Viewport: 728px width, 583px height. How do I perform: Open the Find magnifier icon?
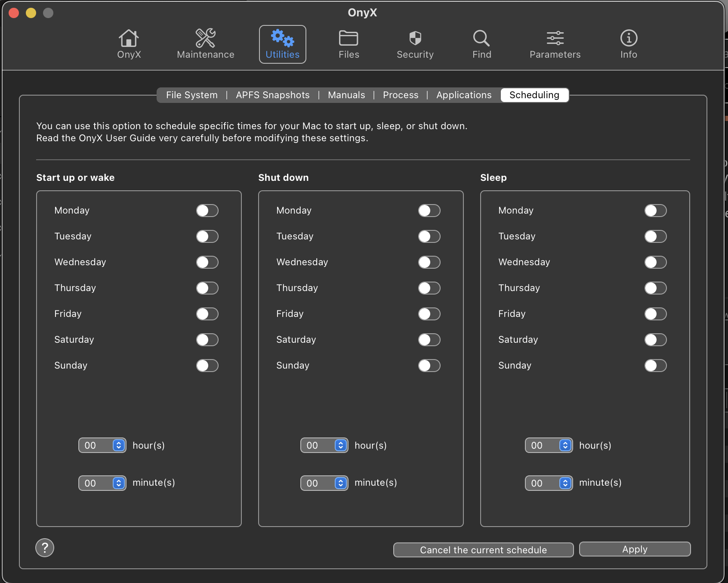click(x=481, y=38)
